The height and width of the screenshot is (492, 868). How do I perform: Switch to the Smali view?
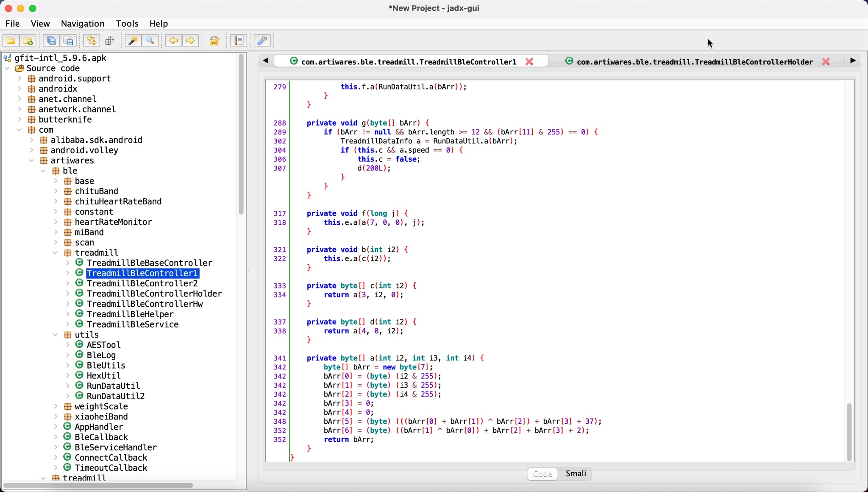point(576,474)
